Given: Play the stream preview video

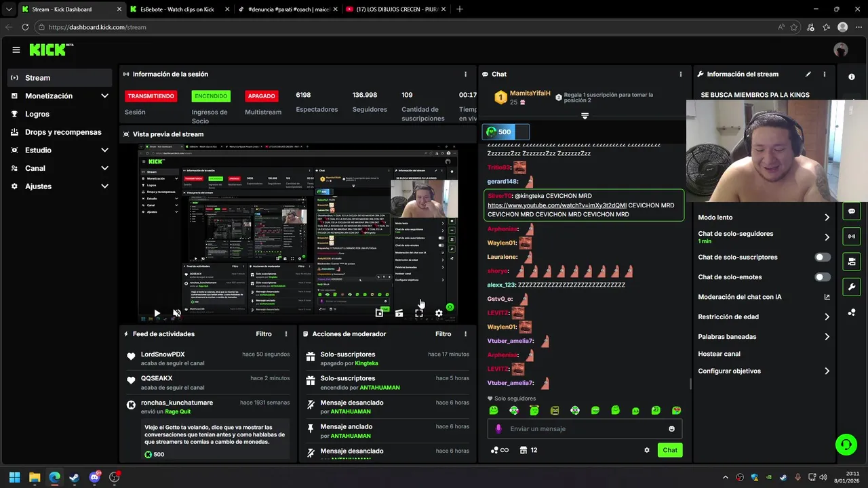Looking at the screenshot, I should [x=157, y=313].
